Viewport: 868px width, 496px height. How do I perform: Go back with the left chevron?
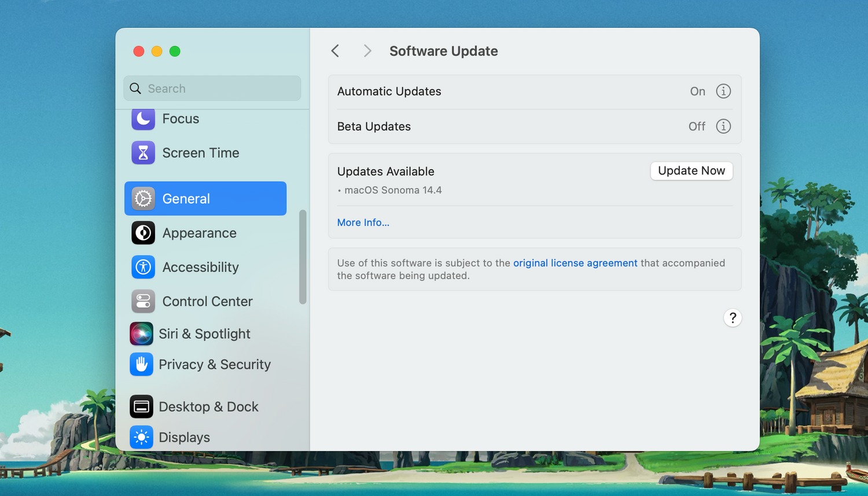click(335, 51)
